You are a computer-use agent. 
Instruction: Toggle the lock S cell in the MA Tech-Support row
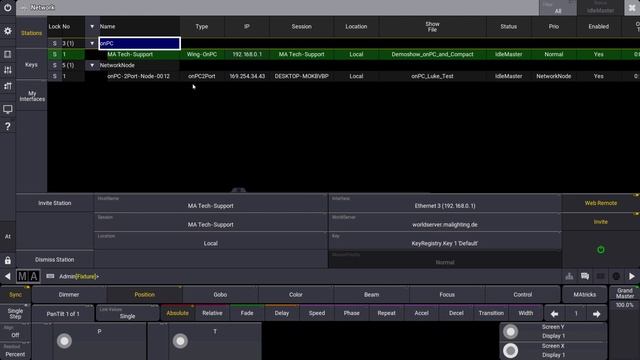pos(55,54)
